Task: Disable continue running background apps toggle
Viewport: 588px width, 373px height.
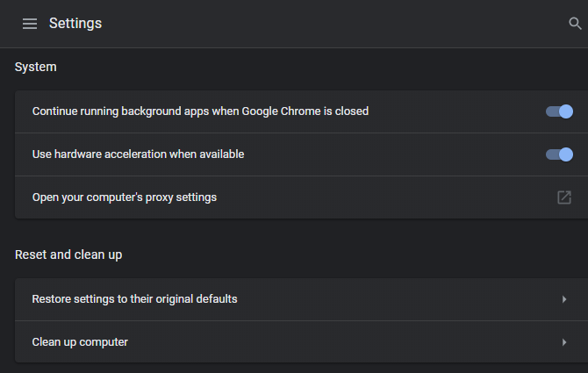Action: coord(559,111)
